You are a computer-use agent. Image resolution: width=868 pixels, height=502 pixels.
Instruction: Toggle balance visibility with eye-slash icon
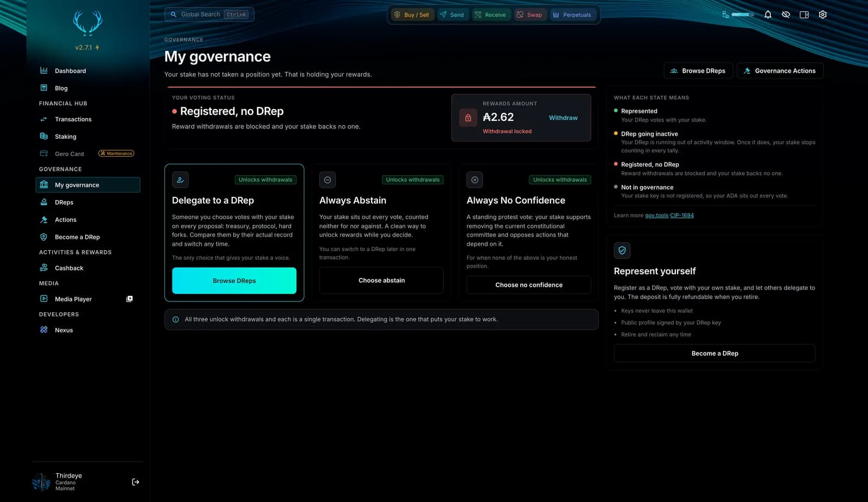click(x=786, y=15)
